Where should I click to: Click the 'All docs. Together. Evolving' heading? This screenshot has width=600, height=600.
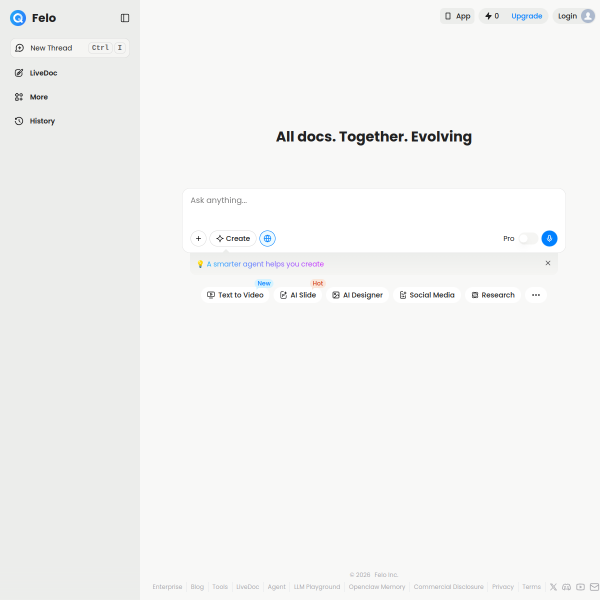click(x=374, y=137)
